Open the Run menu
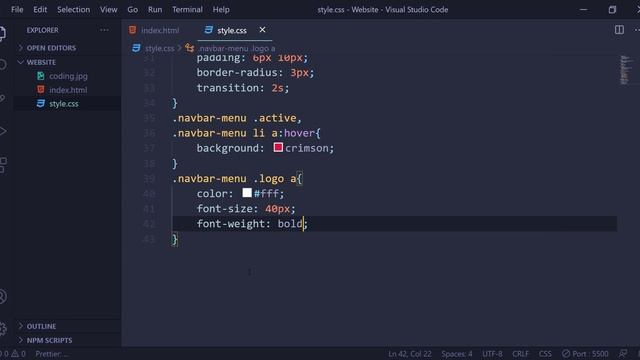The height and width of the screenshot is (360, 640). tap(155, 9)
